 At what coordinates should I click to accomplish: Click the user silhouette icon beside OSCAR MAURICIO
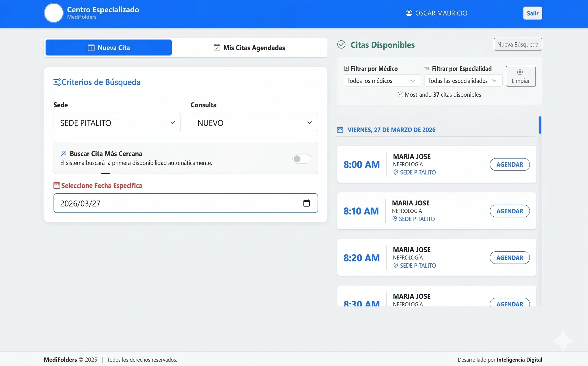pyautogui.click(x=409, y=13)
